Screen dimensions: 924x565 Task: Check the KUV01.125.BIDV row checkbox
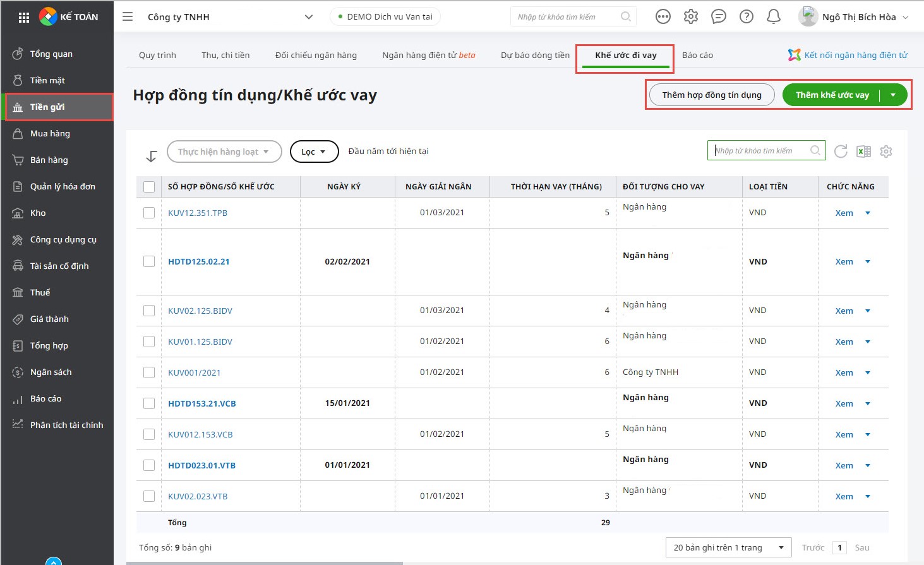tap(149, 342)
